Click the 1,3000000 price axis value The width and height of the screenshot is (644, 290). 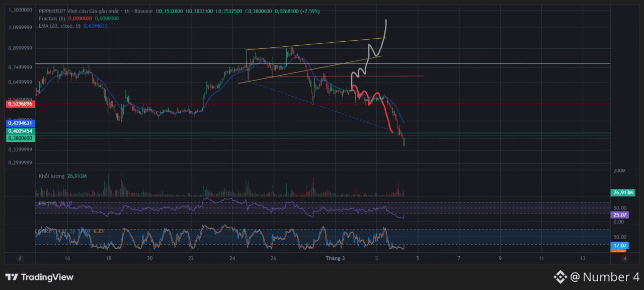point(21,10)
